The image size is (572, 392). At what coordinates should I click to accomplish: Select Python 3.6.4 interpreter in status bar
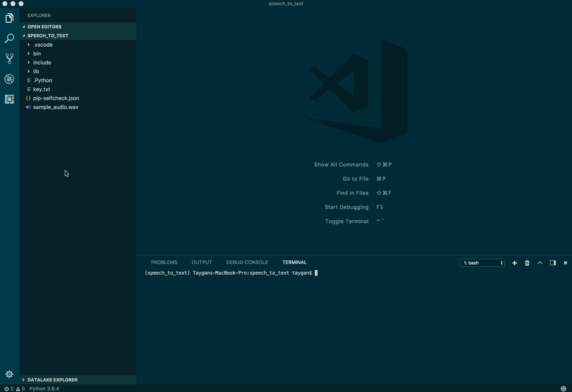coord(44,389)
